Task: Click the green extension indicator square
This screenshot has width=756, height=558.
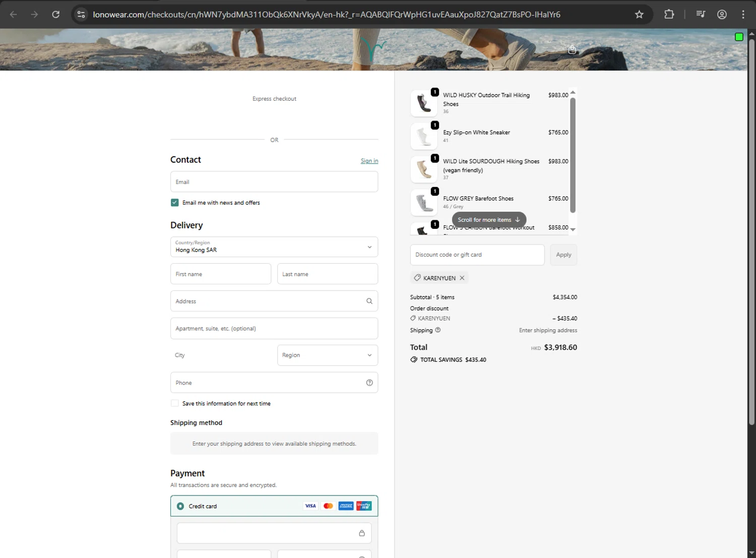Action: 739,36
